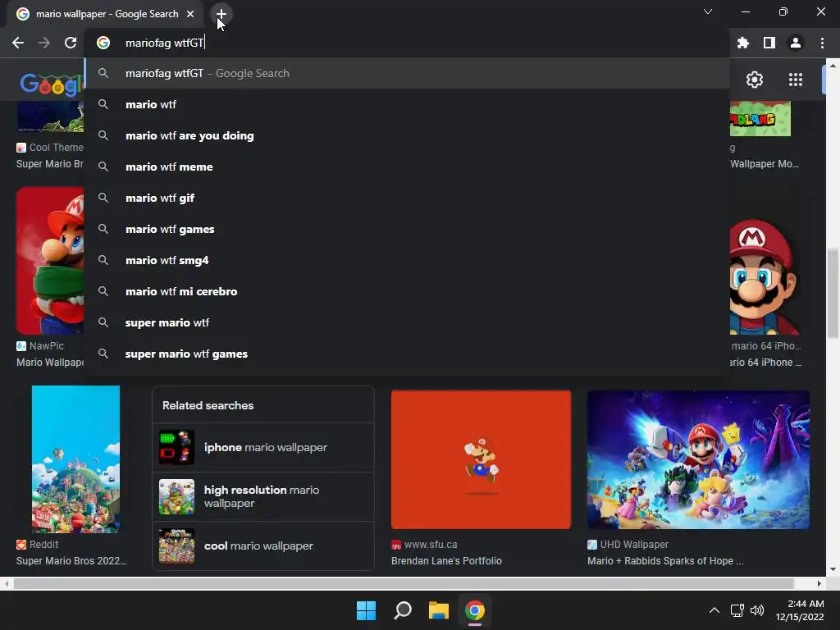Open the NawPic Mario wallpaper image
This screenshot has width=840, height=630.
pyautogui.click(x=50, y=261)
